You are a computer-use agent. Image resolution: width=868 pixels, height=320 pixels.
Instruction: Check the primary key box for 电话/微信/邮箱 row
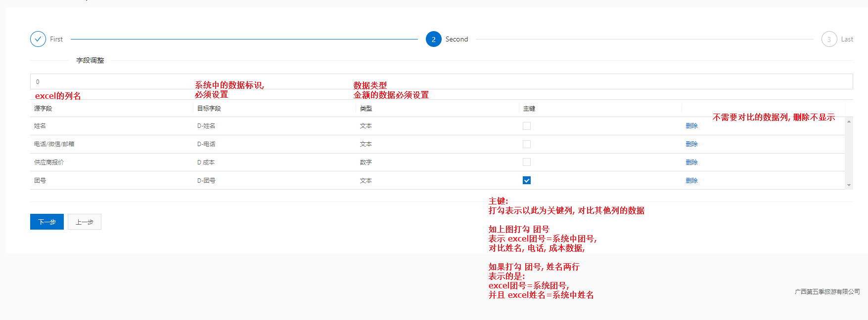point(527,144)
